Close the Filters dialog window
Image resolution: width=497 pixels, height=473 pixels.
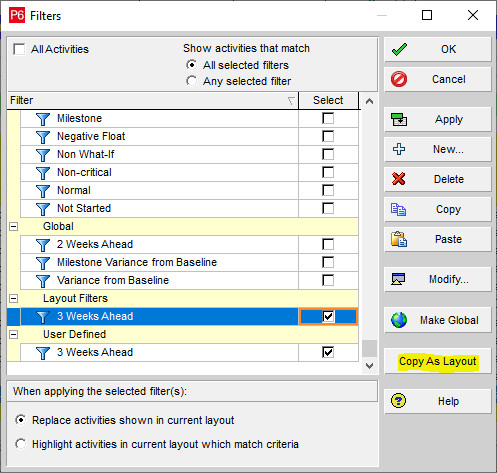tap(473, 15)
